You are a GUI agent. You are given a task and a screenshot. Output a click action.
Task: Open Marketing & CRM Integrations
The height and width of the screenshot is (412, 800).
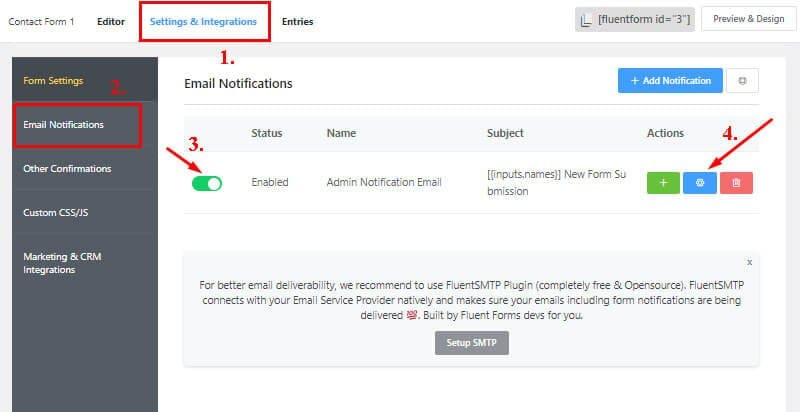62,263
